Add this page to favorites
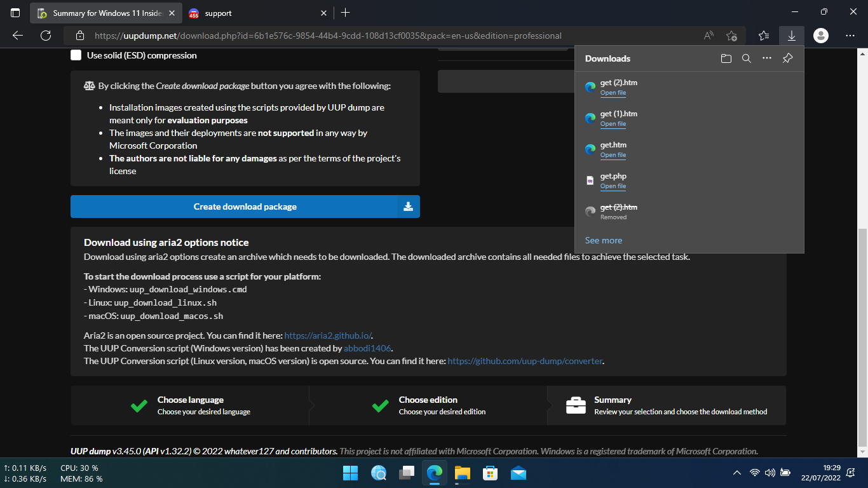The image size is (868, 488). click(x=731, y=36)
